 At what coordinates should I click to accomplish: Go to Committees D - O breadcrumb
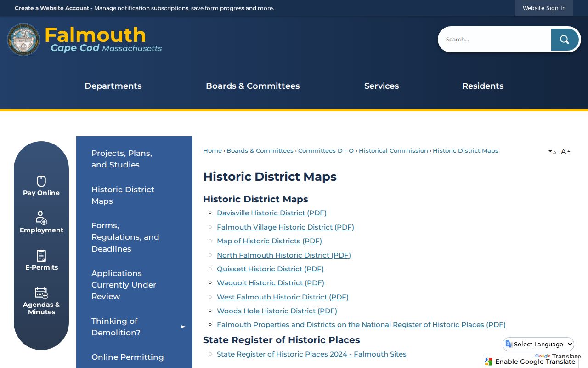(326, 151)
